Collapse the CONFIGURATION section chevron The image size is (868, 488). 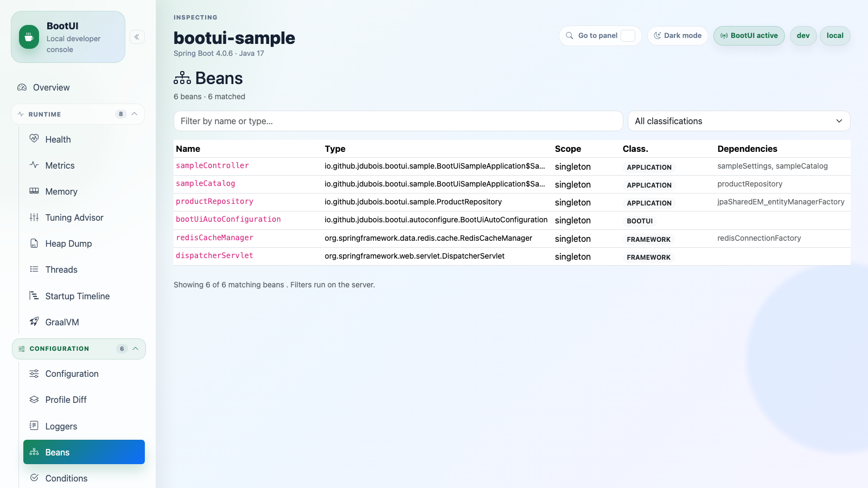click(136, 349)
